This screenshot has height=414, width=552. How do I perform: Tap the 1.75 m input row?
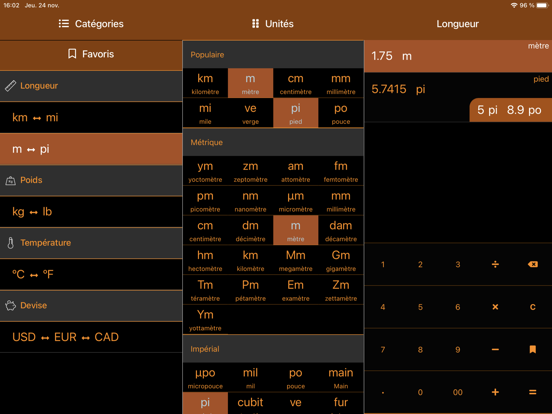[x=458, y=56]
